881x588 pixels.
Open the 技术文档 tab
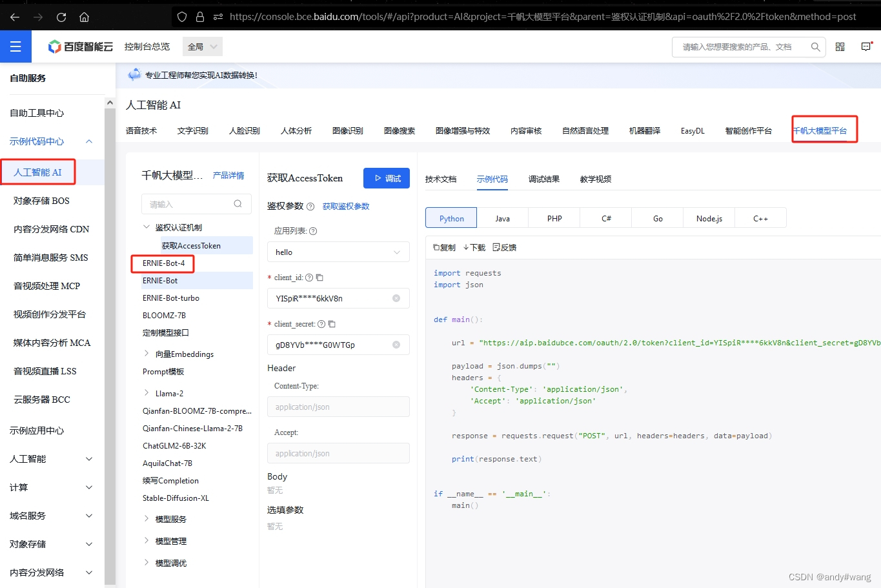pyautogui.click(x=441, y=179)
